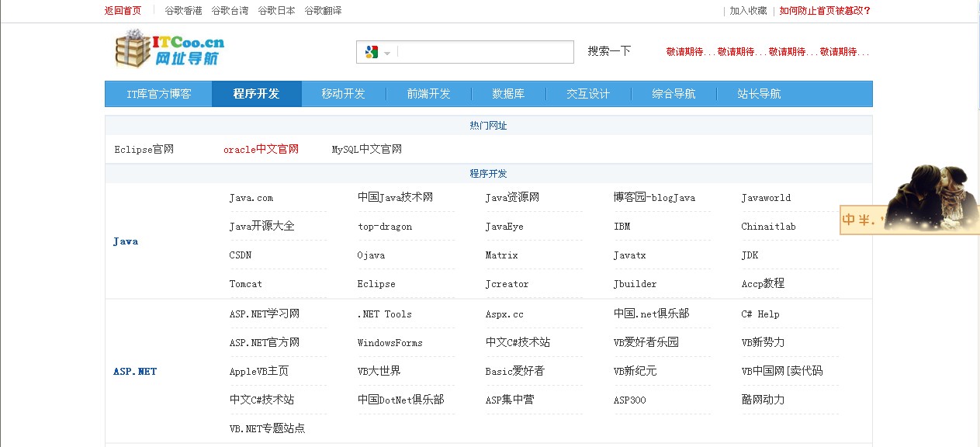Image resolution: width=980 pixels, height=447 pixels.
Task: Open Java开源大全 link
Action: point(262,226)
